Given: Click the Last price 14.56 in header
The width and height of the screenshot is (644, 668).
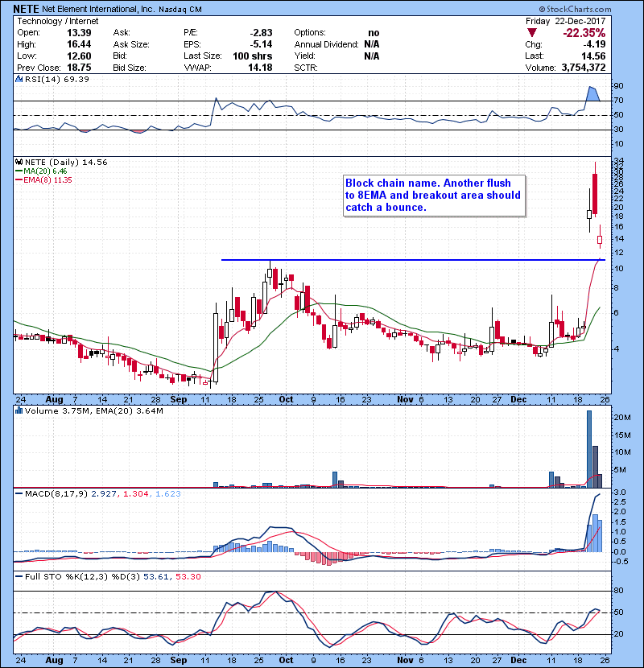Looking at the screenshot, I should (x=593, y=56).
